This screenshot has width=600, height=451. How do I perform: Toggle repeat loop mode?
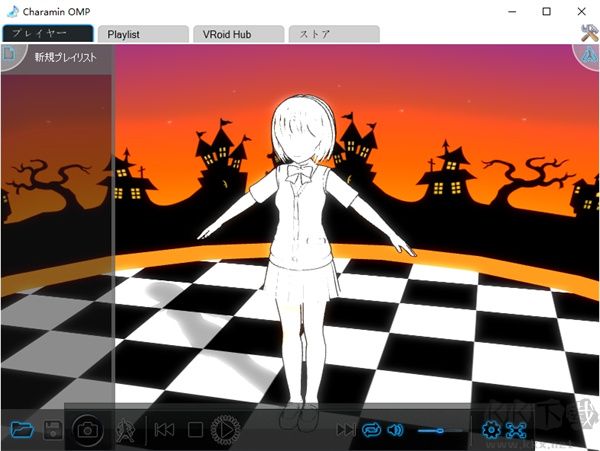point(372,430)
